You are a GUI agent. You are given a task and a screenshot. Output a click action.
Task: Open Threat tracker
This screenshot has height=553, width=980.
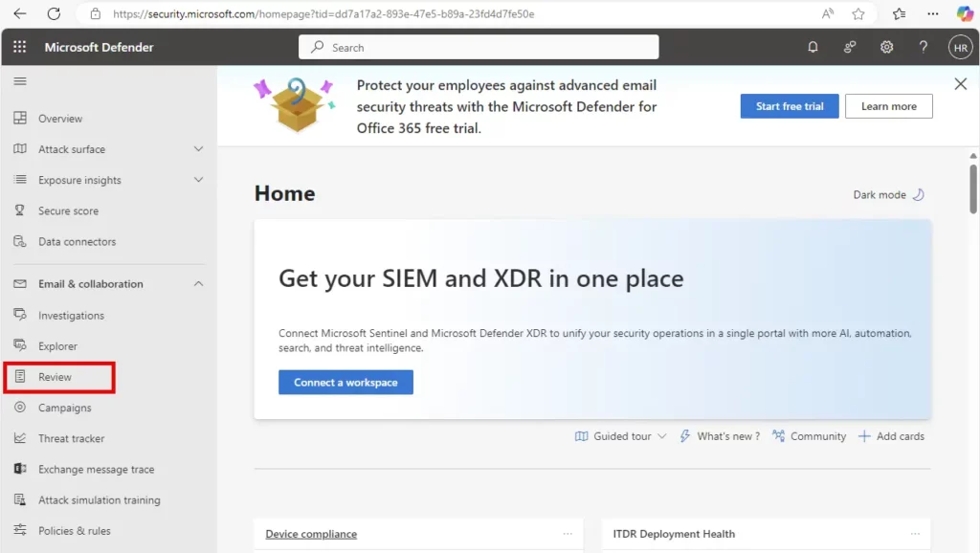coord(71,438)
